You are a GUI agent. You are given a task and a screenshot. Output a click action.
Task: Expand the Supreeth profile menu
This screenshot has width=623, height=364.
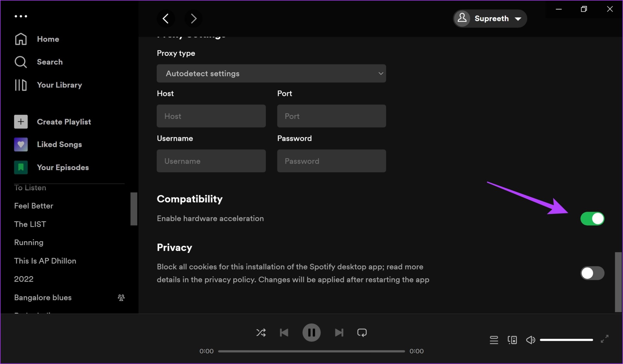490,18
